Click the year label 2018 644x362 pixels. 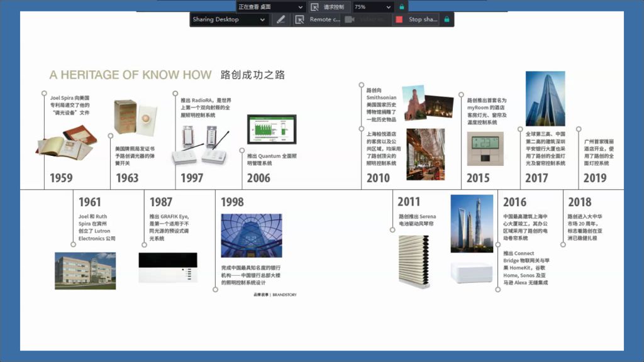point(579,202)
